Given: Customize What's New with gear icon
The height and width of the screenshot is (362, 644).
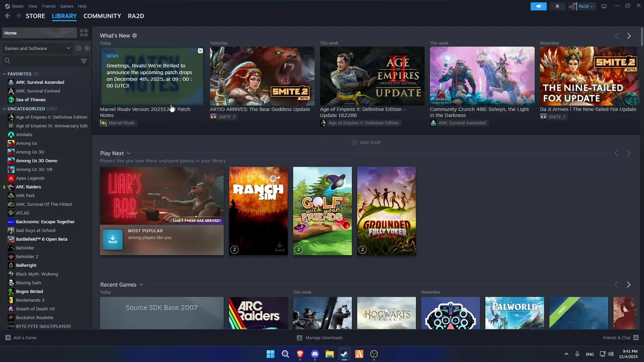Looking at the screenshot, I should [x=134, y=36].
